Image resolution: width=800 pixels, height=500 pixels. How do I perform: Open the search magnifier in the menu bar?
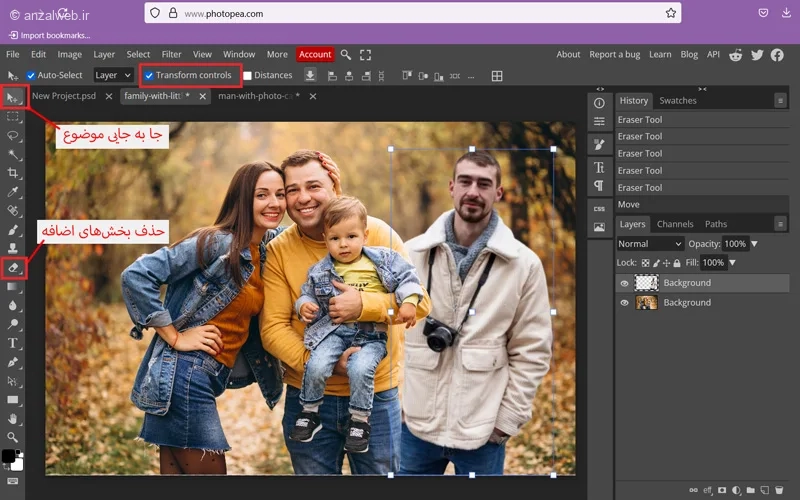345,55
